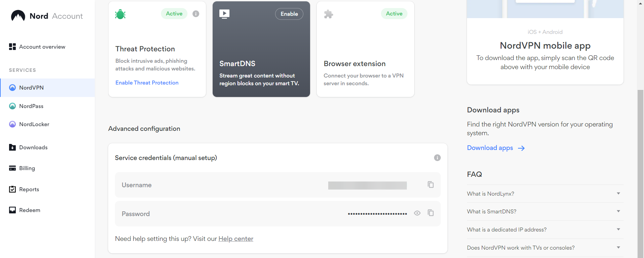644x258 pixels.
Task: Copy the service username to clipboard
Action: click(430, 185)
